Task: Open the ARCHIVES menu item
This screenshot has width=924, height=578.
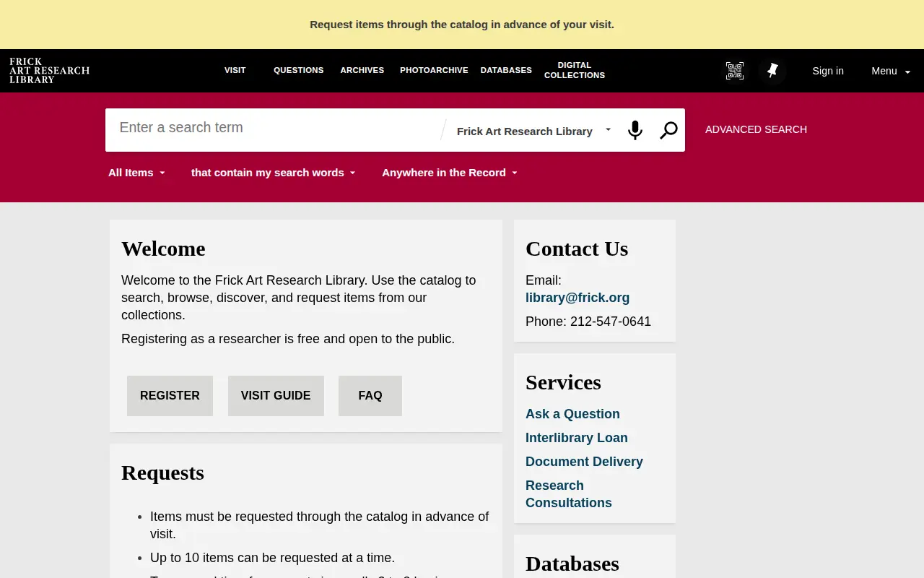Action: 362,70
